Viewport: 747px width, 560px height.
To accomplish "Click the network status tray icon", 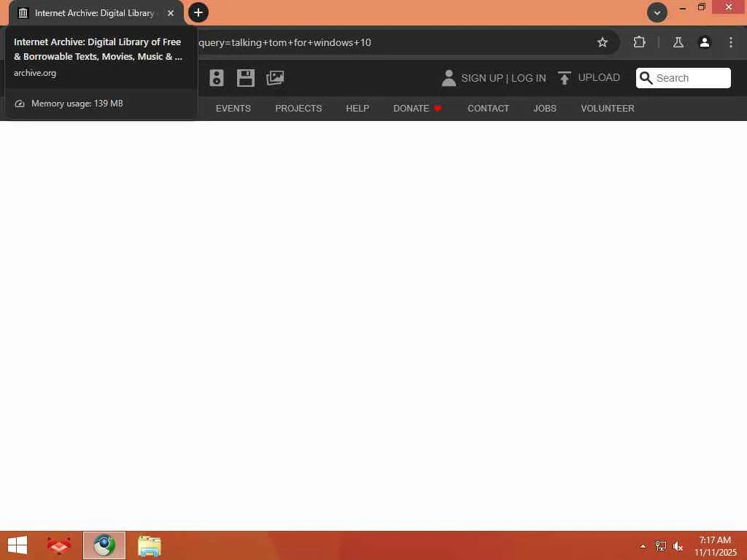I will tap(660, 546).
